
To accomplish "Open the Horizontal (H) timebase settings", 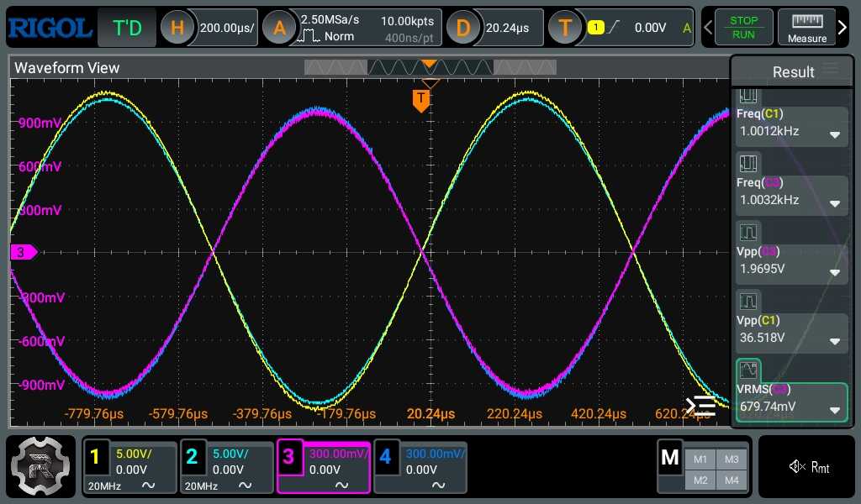I will point(177,28).
